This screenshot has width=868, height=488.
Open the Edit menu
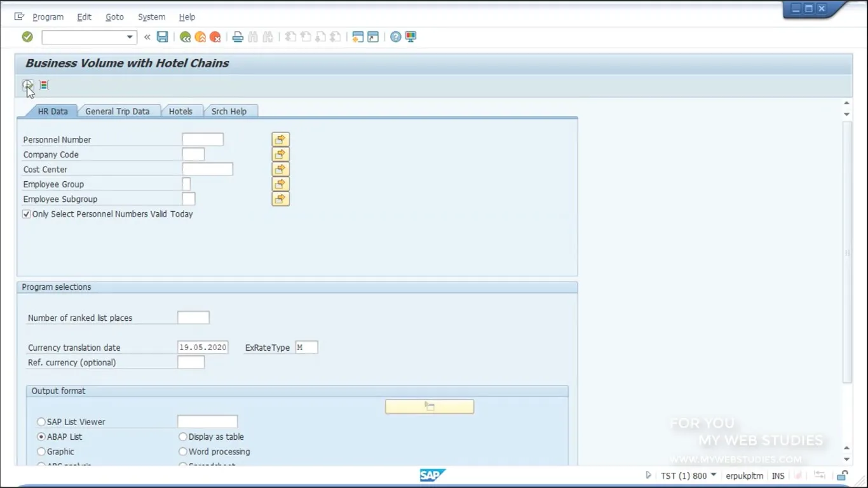(85, 17)
